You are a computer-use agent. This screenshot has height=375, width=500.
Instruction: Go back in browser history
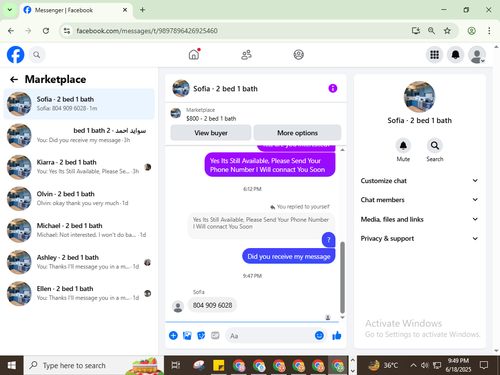[11, 31]
